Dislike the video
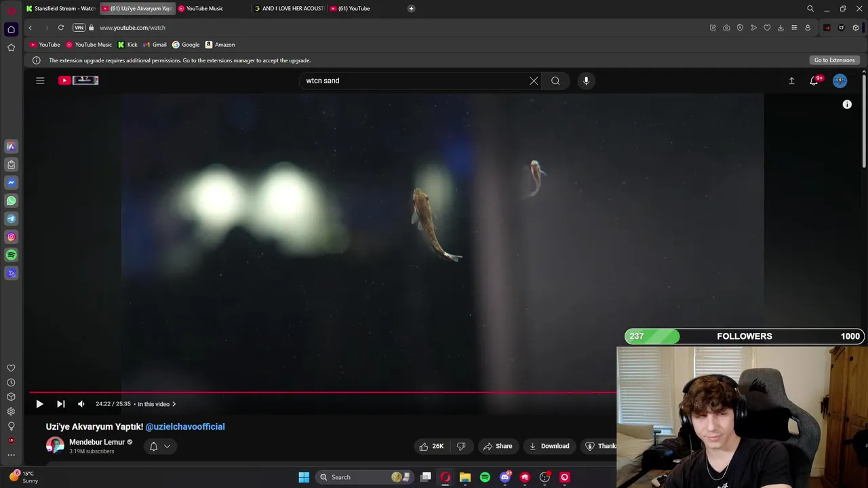 coord(461,446)
